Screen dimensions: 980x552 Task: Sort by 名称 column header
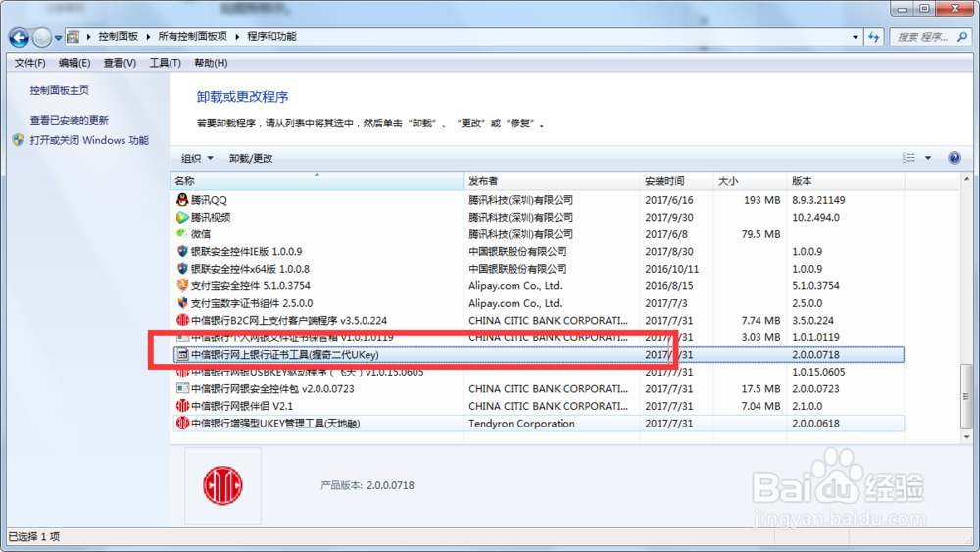(x=317, y=181)
